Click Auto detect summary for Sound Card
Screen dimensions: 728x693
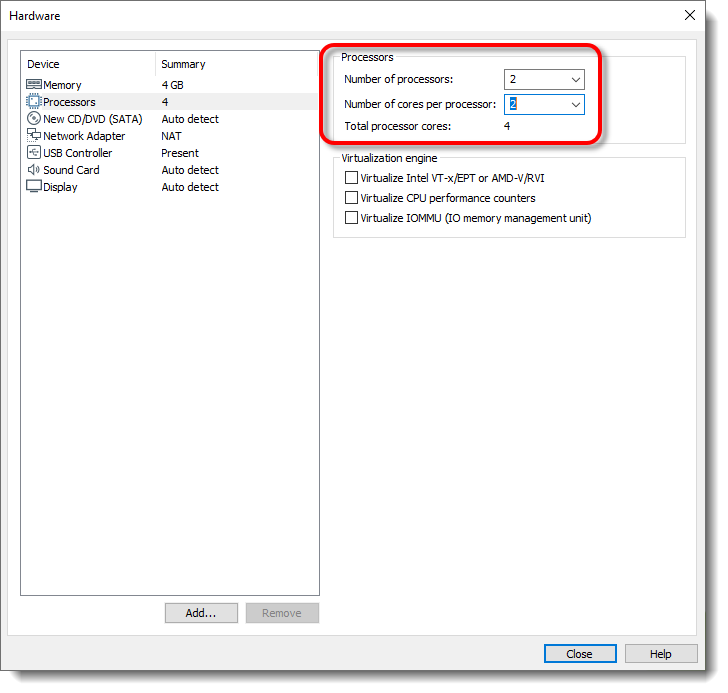pos(190,170)
